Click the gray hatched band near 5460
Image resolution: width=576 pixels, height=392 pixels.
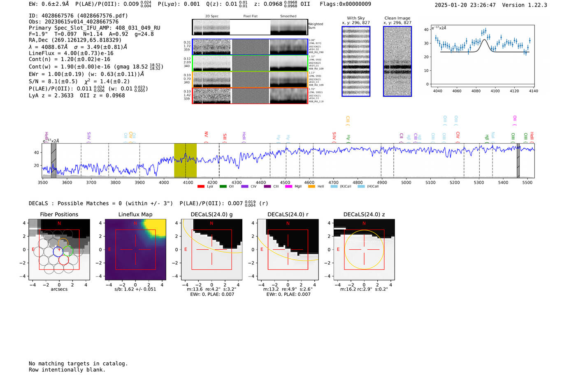(x=518, y=160)
